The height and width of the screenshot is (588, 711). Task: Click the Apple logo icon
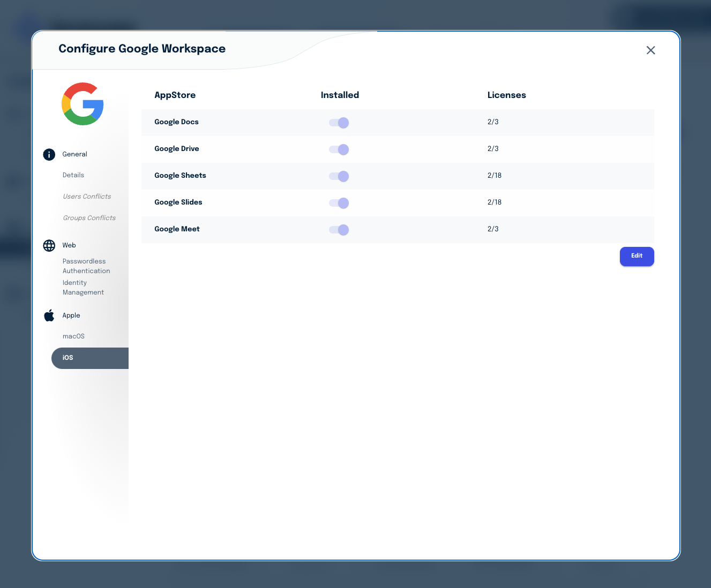coord(49,315)
